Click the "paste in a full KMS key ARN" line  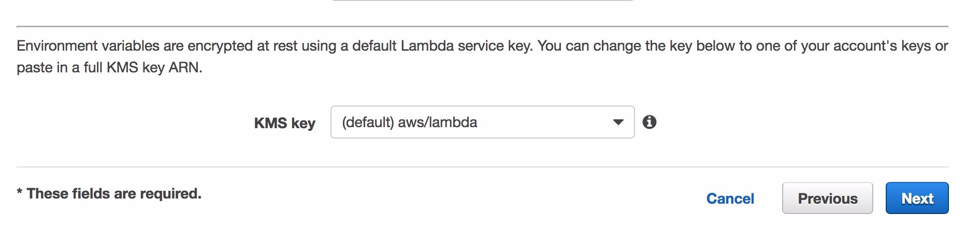tap(109, 68)
